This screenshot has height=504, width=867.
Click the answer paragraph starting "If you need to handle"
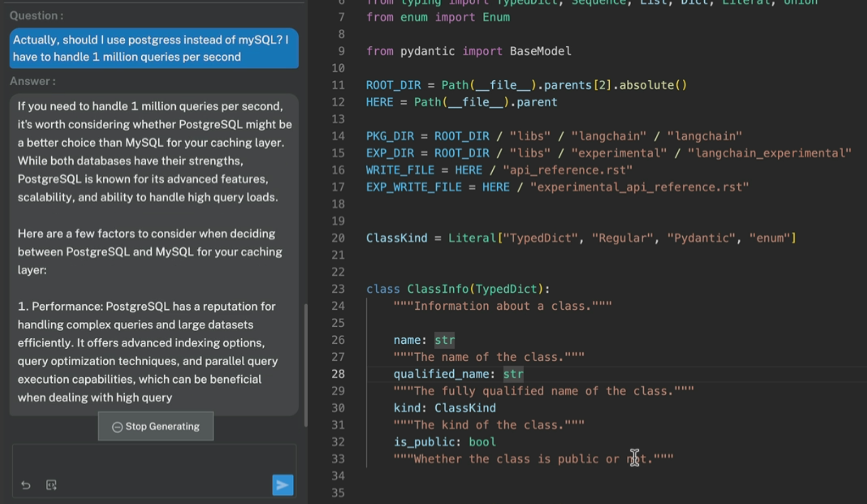[x=155, y=152]
